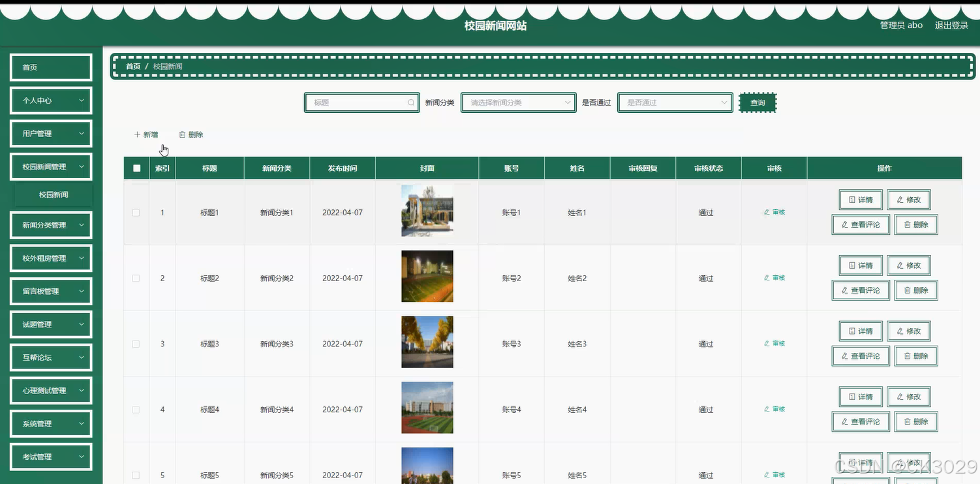980x484 pixels.
Task: Expand 新闻分类管理 sidebar menu
Action: pyautogui.click(x=51, y=225)
